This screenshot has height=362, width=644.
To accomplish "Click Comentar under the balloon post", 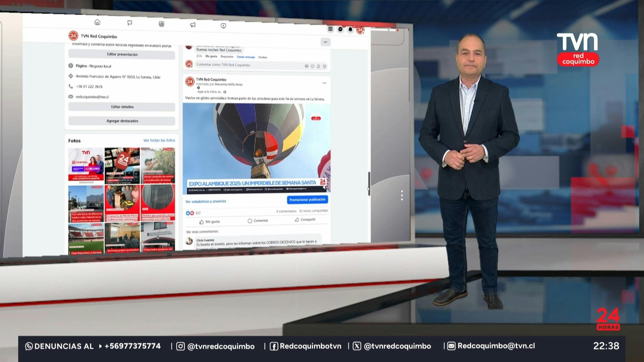I will point(258,221).
